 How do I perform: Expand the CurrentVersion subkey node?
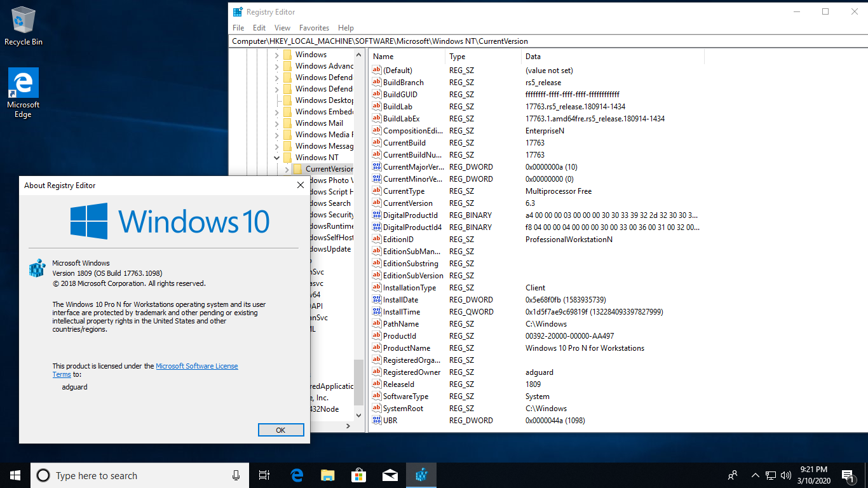pos(287,169)
